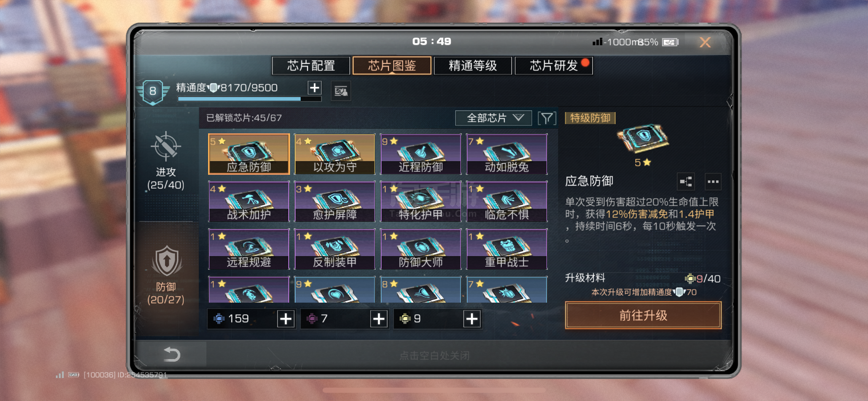Screen dimensions: 868x401
Task: Select the 近程防御 chip card
Action: coord(421,154)
